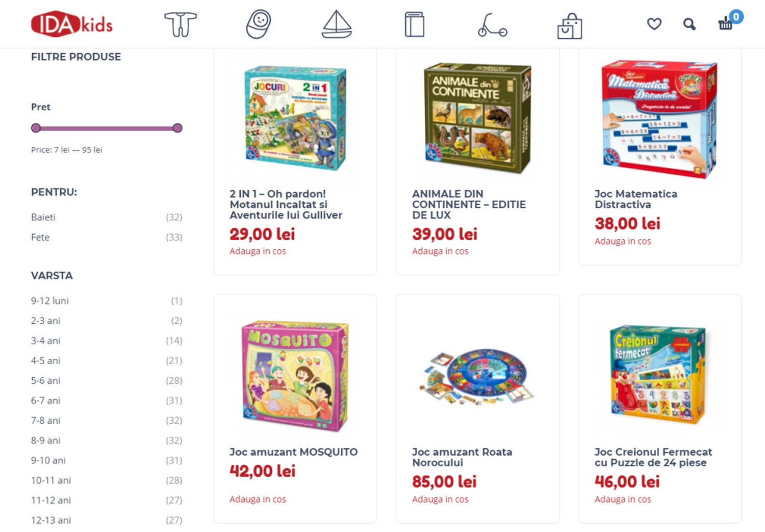765x532 pixels.
Task: Open the Animale din Continente product image
Action: [477, 118]
